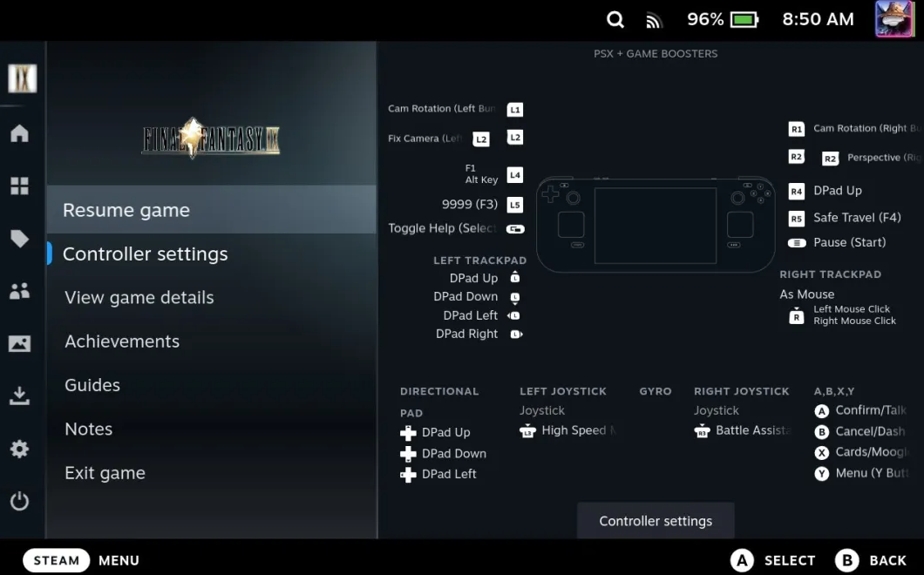Click the L5 glyph next to 9999 (F3)

point(515,205)
